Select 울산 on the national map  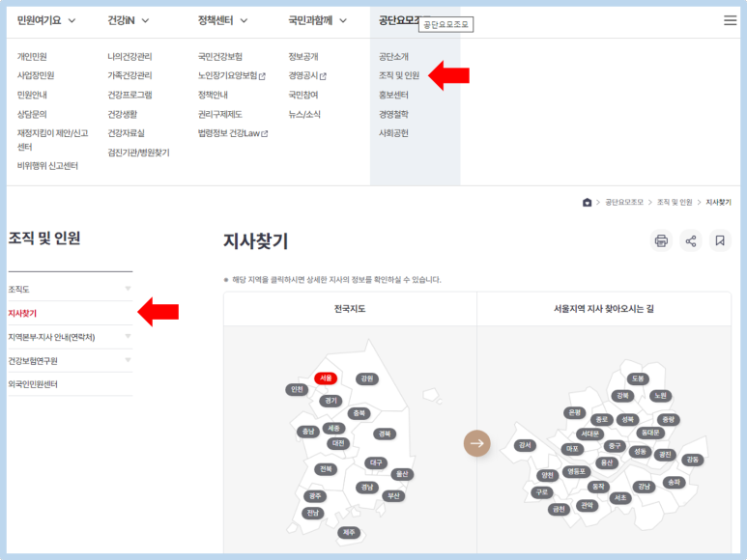402,474
